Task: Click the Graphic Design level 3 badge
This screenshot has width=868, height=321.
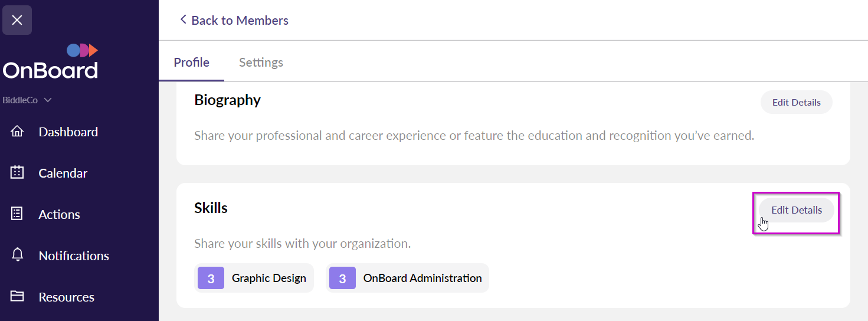Action: point(211,278)
